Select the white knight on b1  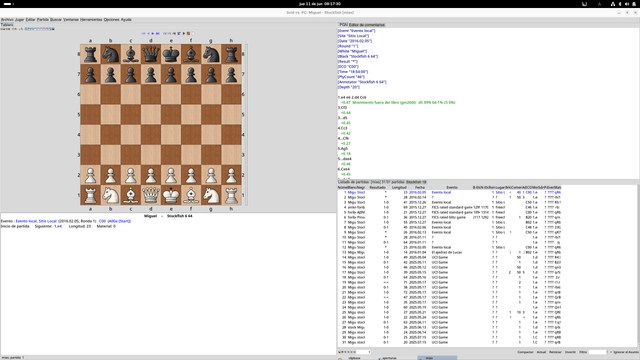click(111, 195)
